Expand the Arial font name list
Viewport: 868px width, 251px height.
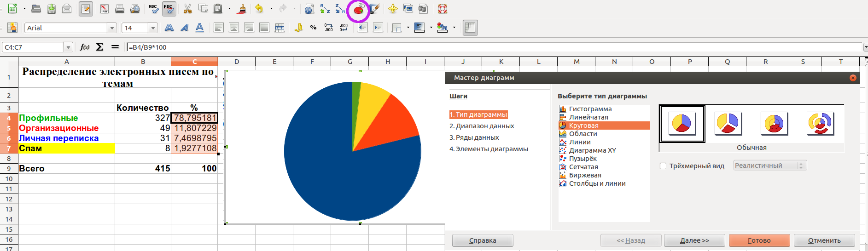(x=112, y=28)
